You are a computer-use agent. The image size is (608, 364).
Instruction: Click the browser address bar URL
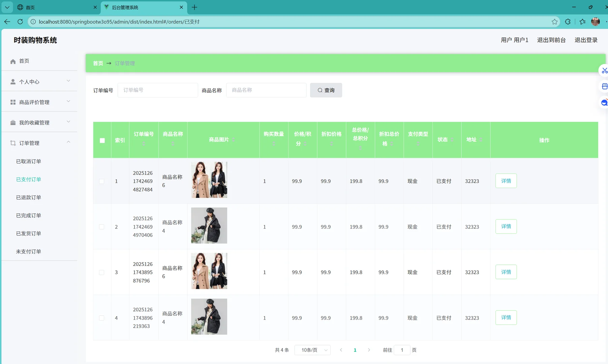(x=119, y=22)
